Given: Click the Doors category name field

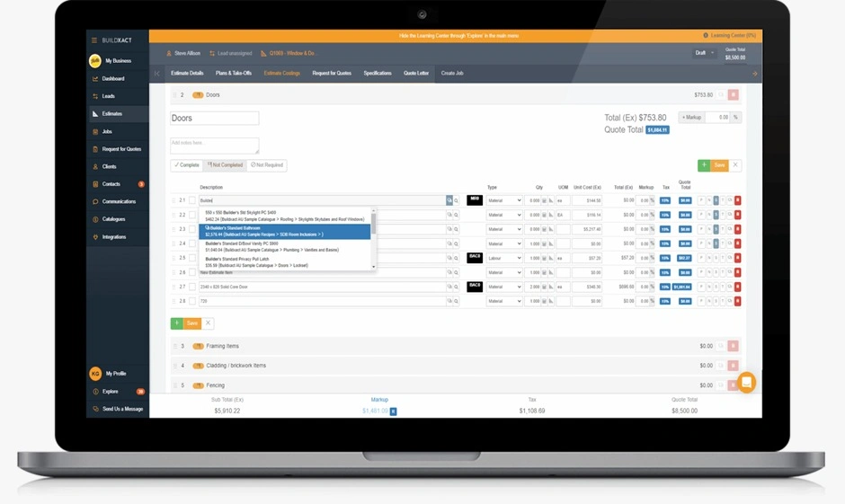Looking at the screenshot, I should pyautogui.click(x=214, y=119).
